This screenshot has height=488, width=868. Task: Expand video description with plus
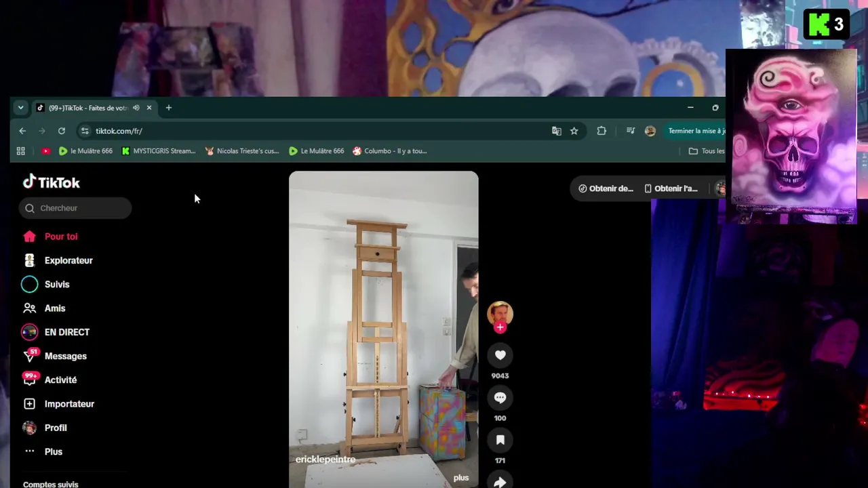pyautogui.click(x=461, y=478)
